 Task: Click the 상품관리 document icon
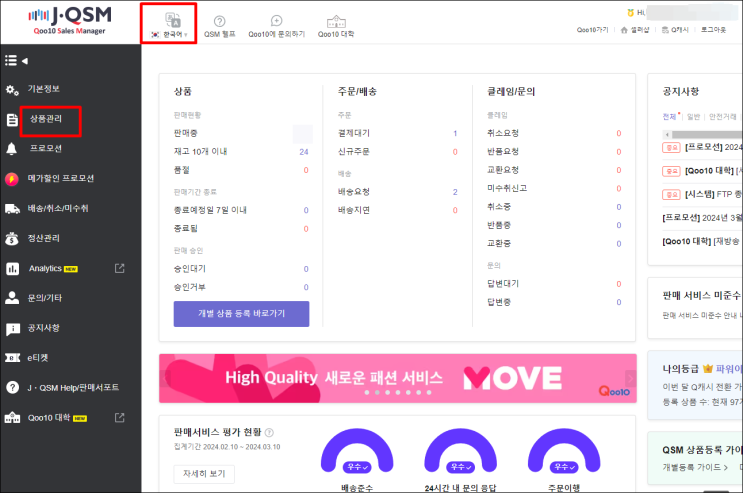point(12,119)
